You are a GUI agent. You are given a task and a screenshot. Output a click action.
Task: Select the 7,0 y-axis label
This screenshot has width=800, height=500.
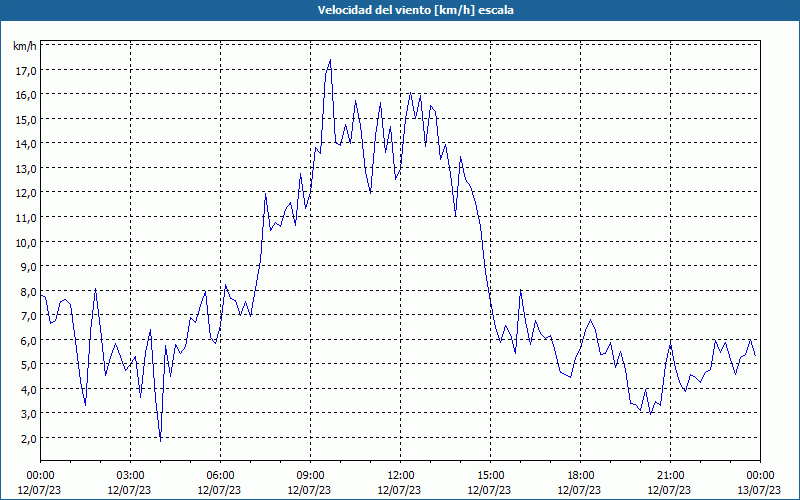point(28,316)
